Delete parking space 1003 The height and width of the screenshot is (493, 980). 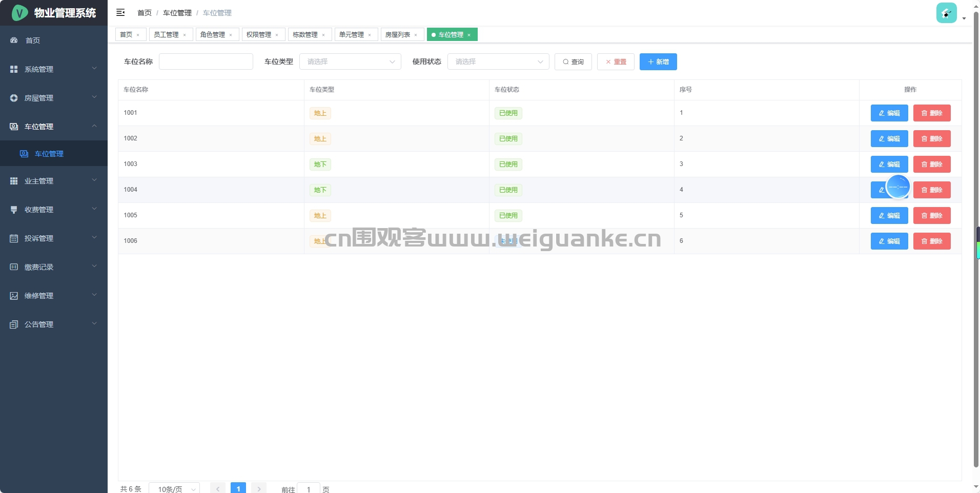coord(932,164)
